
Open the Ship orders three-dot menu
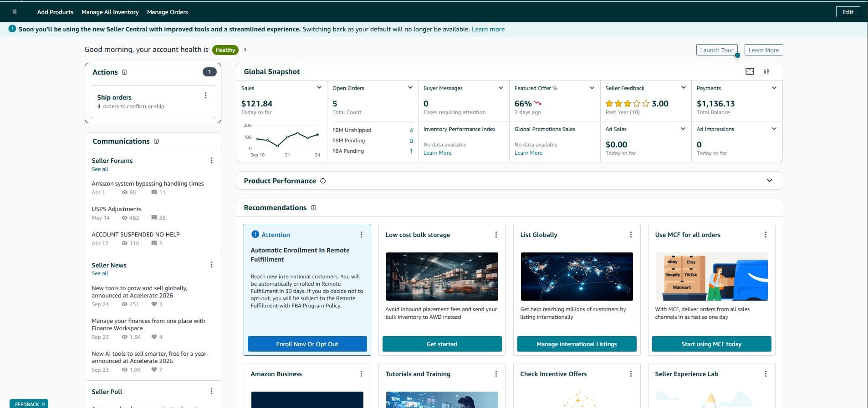tap(205, 96)
